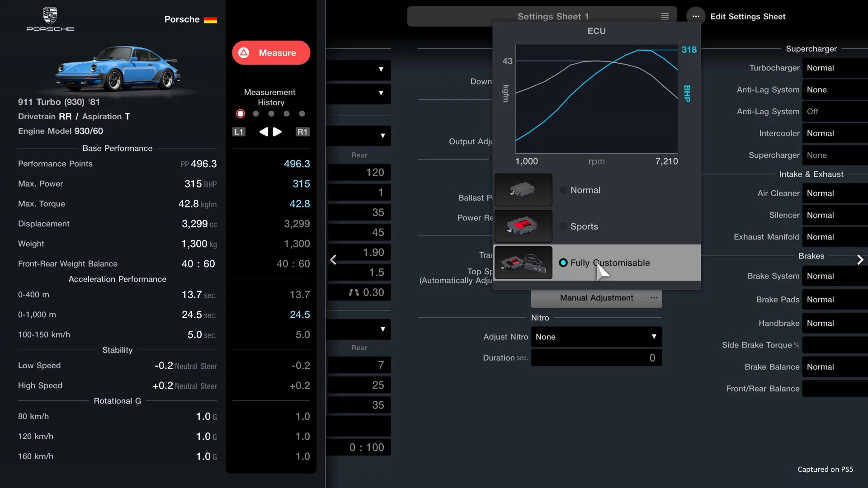
Task: Open the Handbrake dropdown
Action: click(835, 323)
